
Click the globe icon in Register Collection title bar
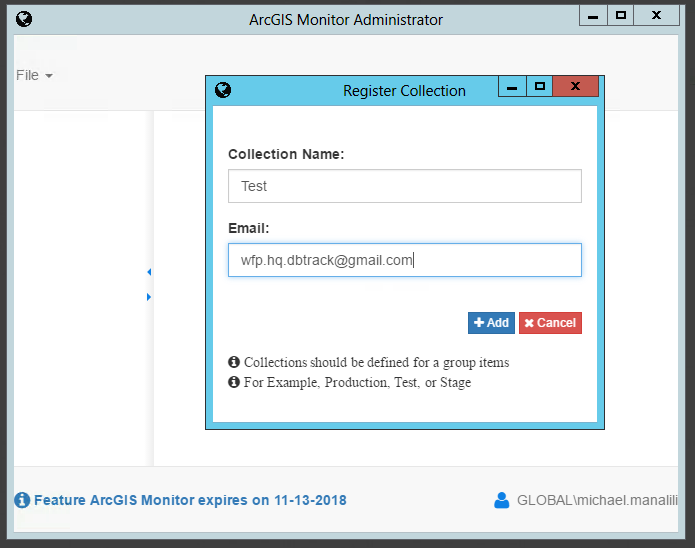pos(223,90)
